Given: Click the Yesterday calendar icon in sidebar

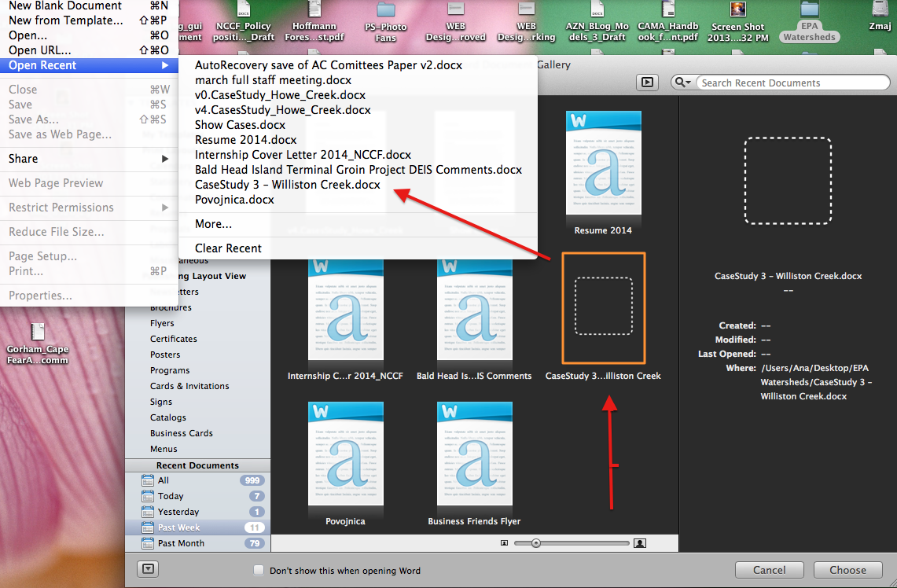Looking at the screenshot, I should (x=148, y=512).
